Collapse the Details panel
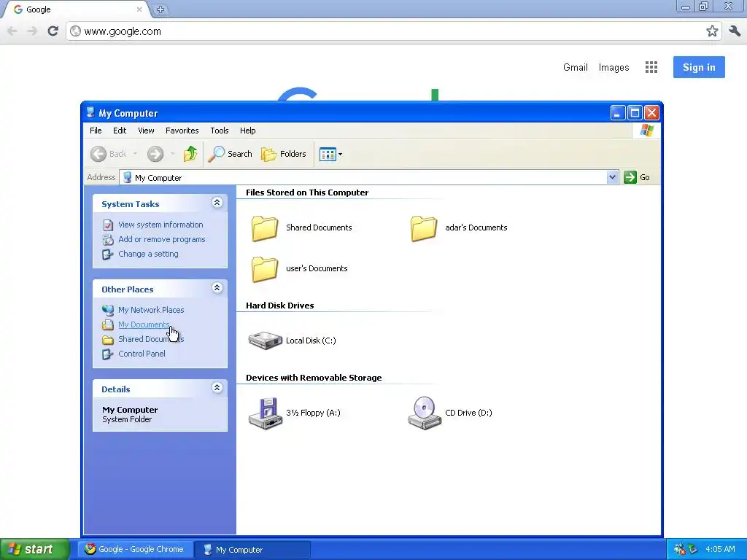Image resolution: width=747 pixels, height=560 pixels. (x=217, y=388)
